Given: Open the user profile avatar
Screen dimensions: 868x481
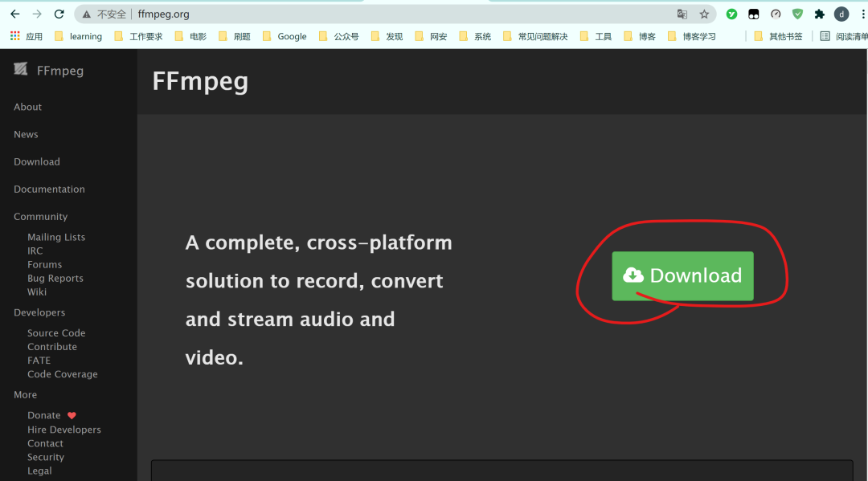Looking at the screenshot, I should 841,14.
